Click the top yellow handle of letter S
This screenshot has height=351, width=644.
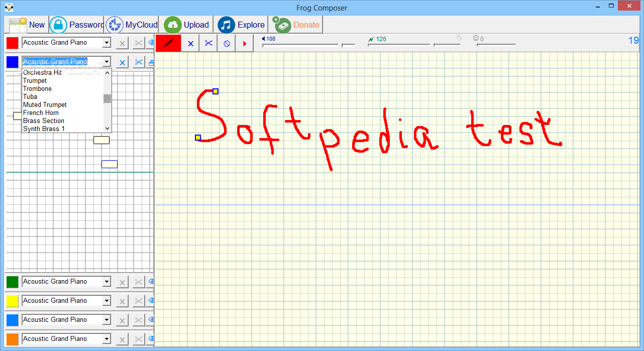(x=216, y=91)
